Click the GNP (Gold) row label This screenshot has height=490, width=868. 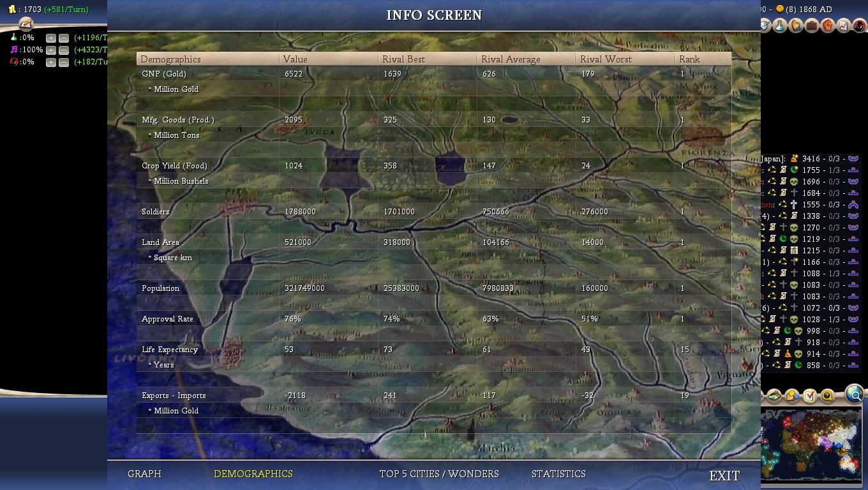164,74
